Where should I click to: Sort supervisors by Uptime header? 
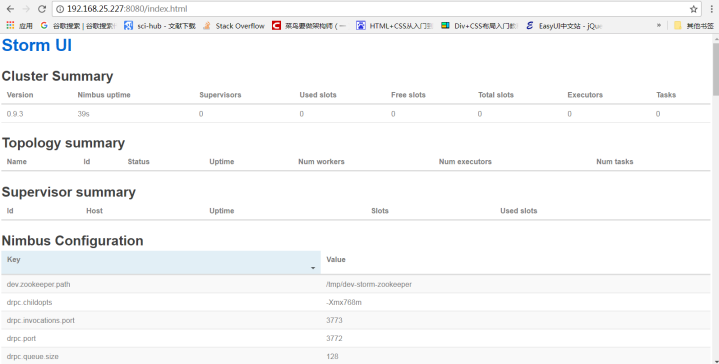(221, 210)
